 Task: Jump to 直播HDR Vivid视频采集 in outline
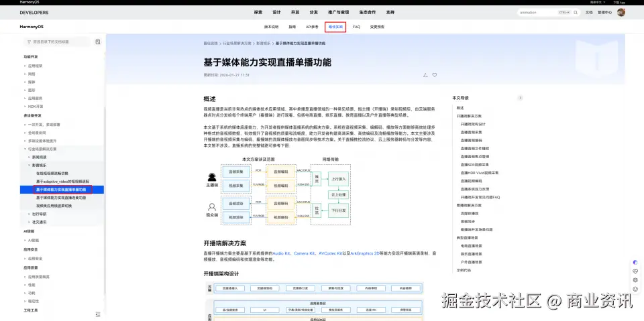pos(479,173)
